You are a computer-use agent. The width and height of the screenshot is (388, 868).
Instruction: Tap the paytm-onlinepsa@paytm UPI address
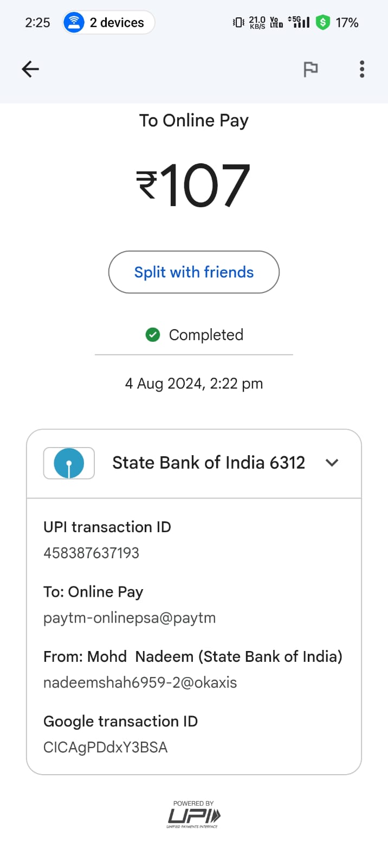(130, 618)
